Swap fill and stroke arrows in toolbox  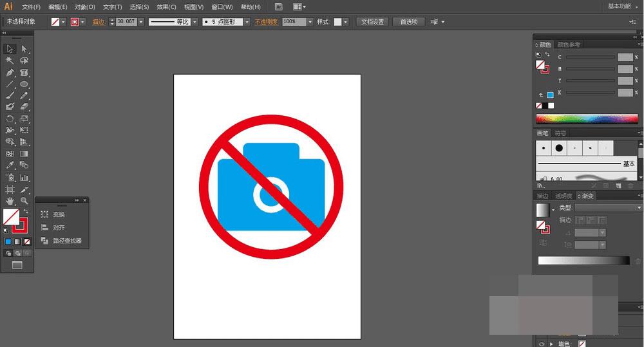pyautogui.click(x=26, y=211)
